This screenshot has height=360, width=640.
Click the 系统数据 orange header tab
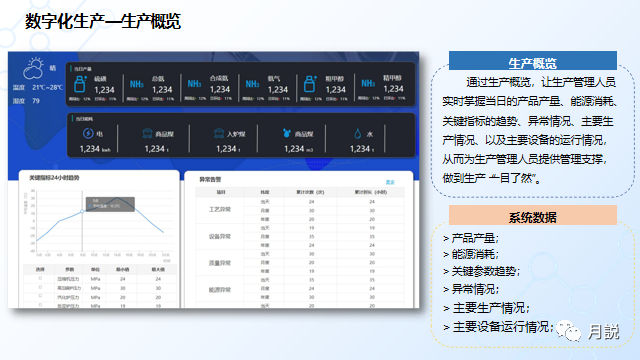pyautogui.click(x=533, y=215)
